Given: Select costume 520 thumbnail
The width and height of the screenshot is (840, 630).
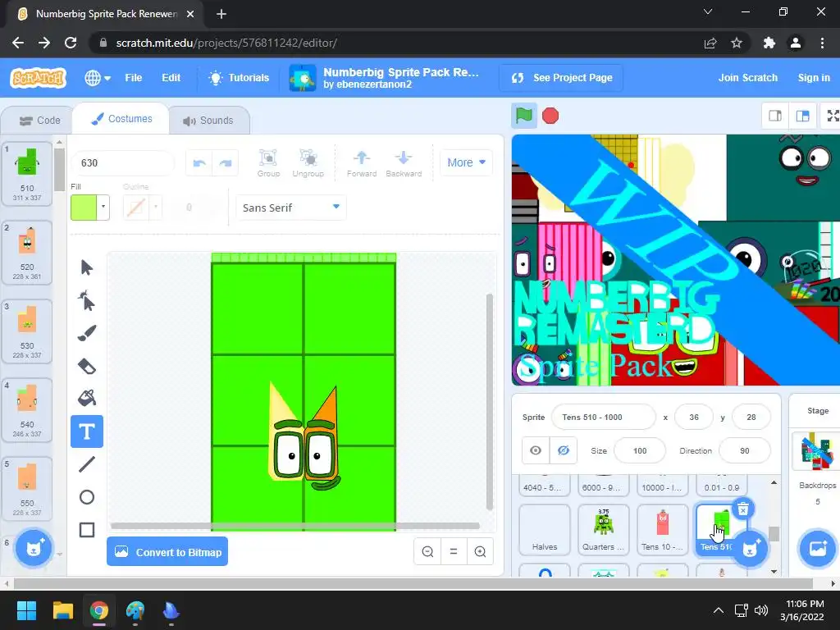Looking at the screenshot, I should coord(27,253).
